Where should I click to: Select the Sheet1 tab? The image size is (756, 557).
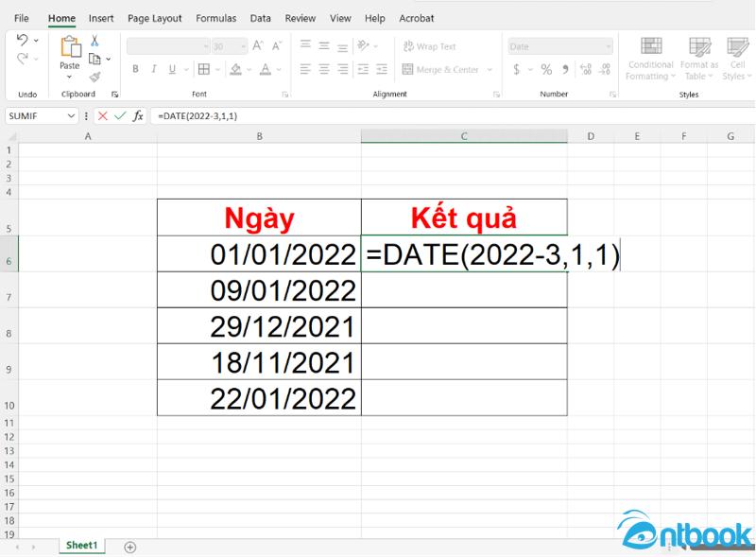tap(81, 546)
